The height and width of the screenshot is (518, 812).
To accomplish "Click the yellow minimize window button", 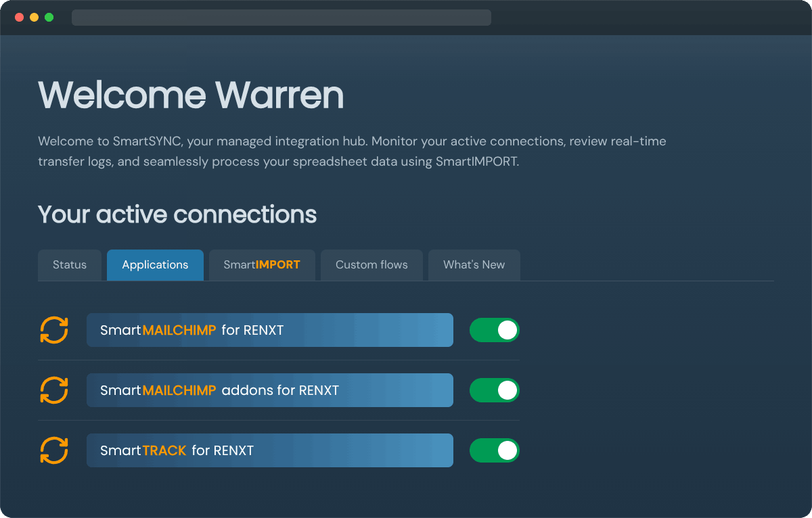I will 34,17.
